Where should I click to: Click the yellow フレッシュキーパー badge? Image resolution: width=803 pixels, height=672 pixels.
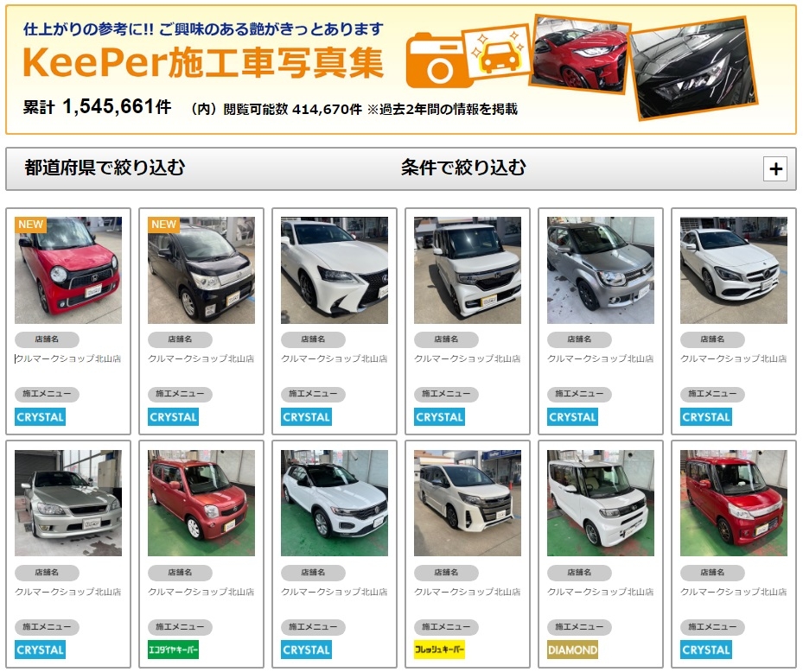tap(439, 650)
